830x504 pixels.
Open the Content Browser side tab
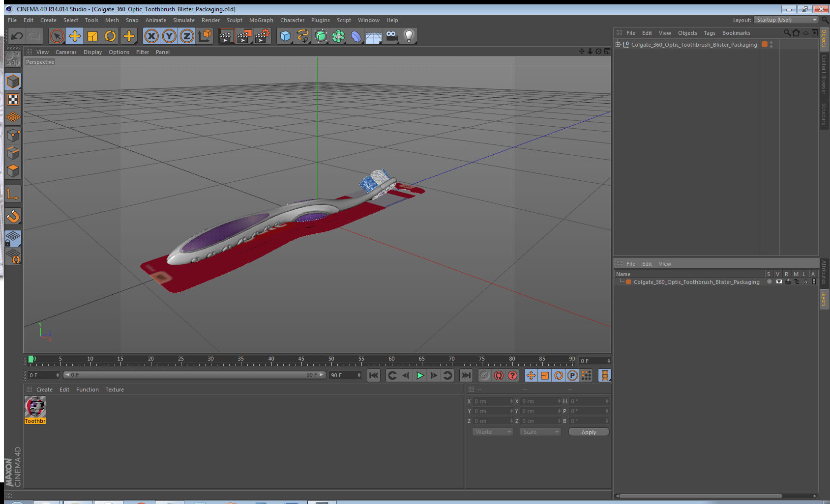tap(824, 74)
